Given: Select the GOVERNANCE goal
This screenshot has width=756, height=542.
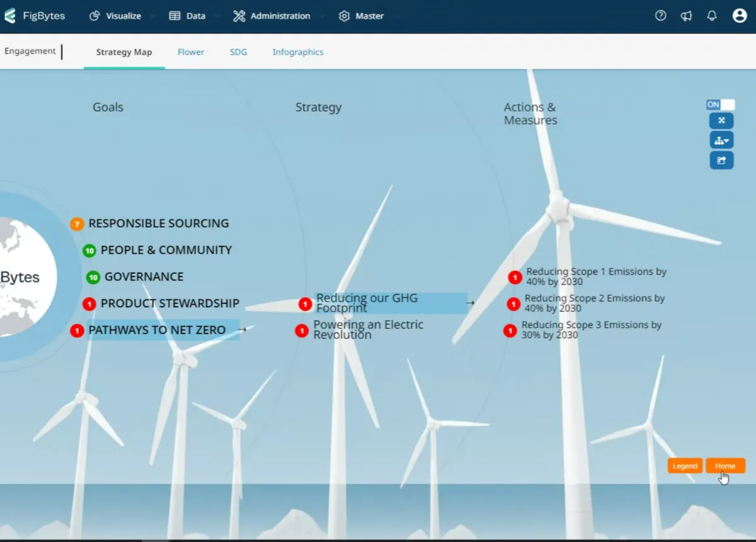Looking at the screenshot, I should click(x=144, y=276).
